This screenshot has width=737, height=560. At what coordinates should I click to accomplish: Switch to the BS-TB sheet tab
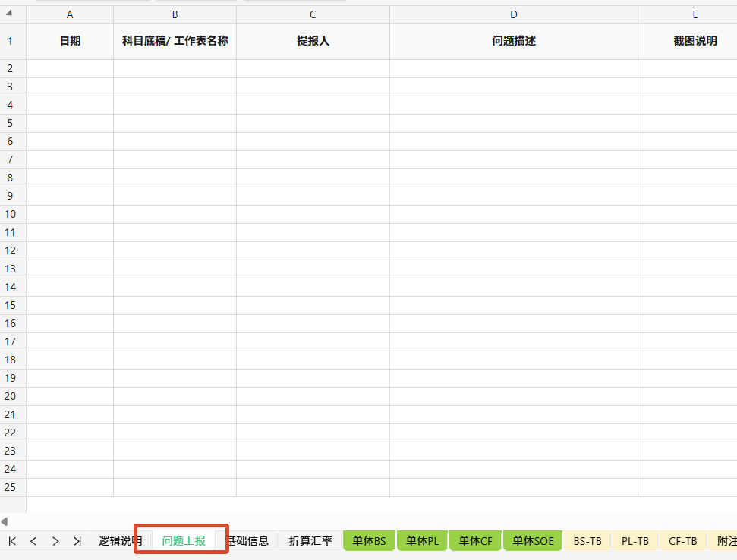(587, 541)
